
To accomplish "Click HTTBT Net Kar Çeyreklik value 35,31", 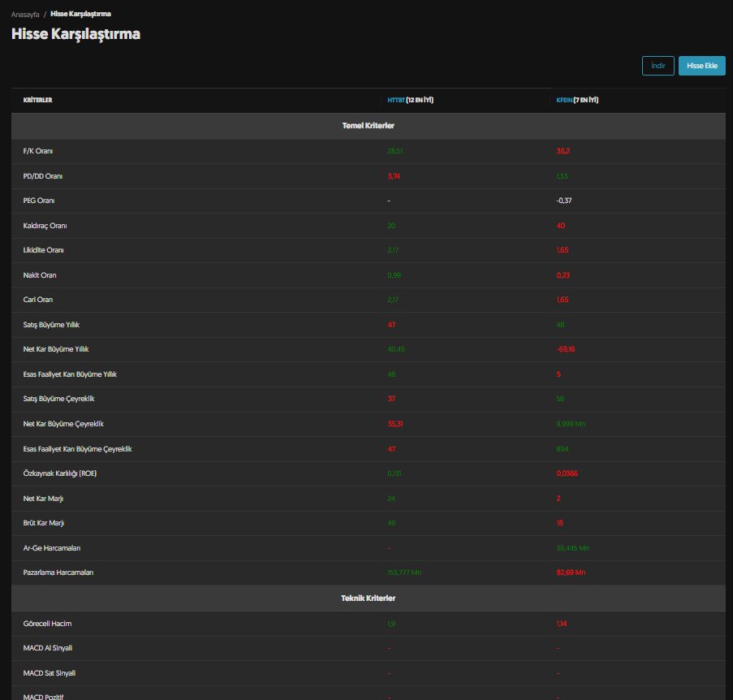I will coord(395,424).
